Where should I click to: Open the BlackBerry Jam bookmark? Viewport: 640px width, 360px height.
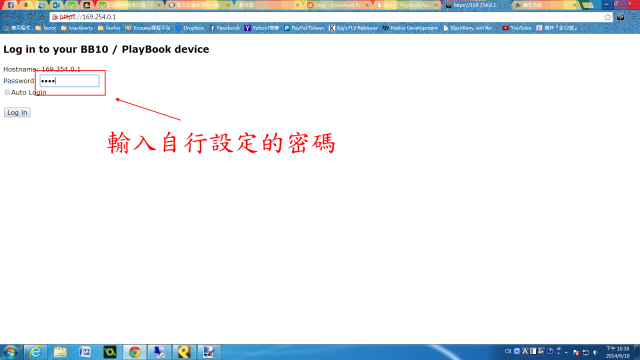tap(469, 28)
